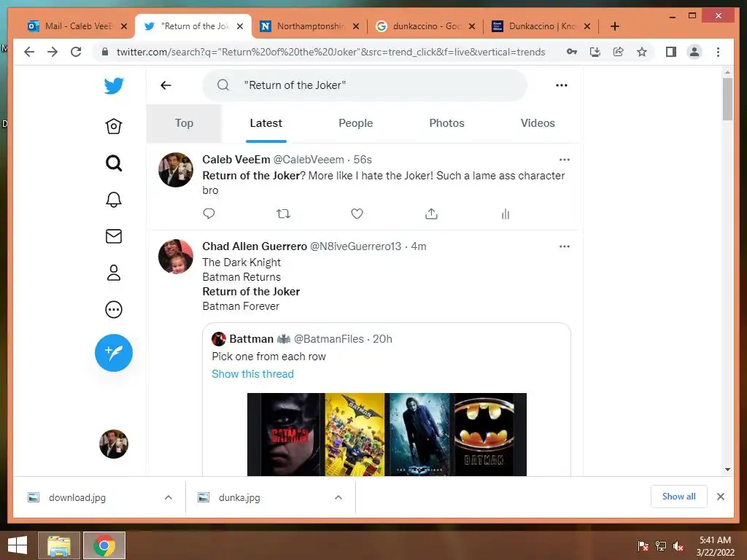This screenshot has width=747, height=560.
Task: Click install app icon in address bar
Action: [x=595, y=52]
